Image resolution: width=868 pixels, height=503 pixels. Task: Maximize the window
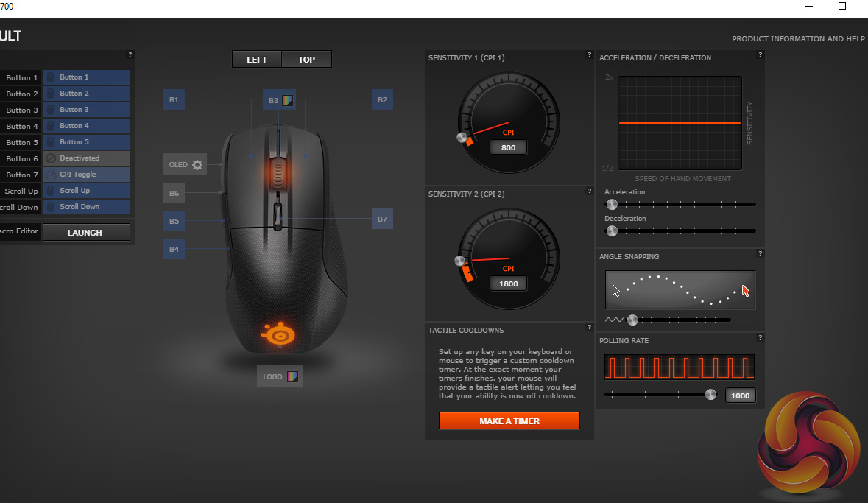[842, 6]
